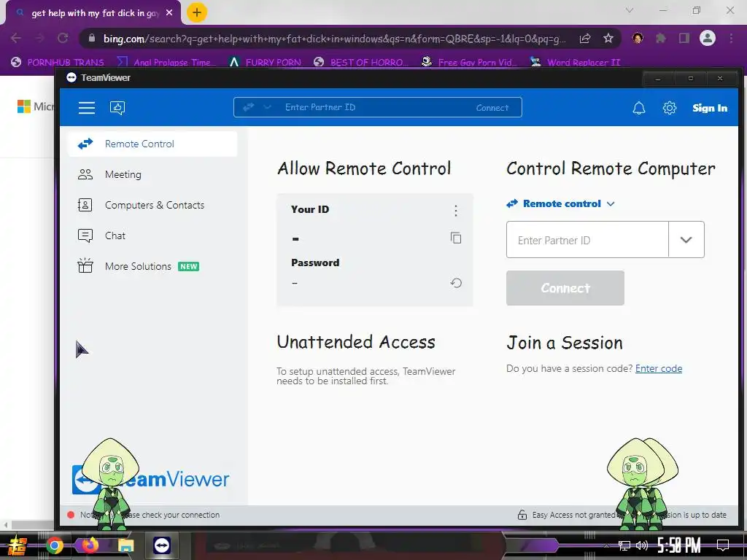Open a new Chrome tab with the plus button
747x560 pixels.
[x=197, y=12]
